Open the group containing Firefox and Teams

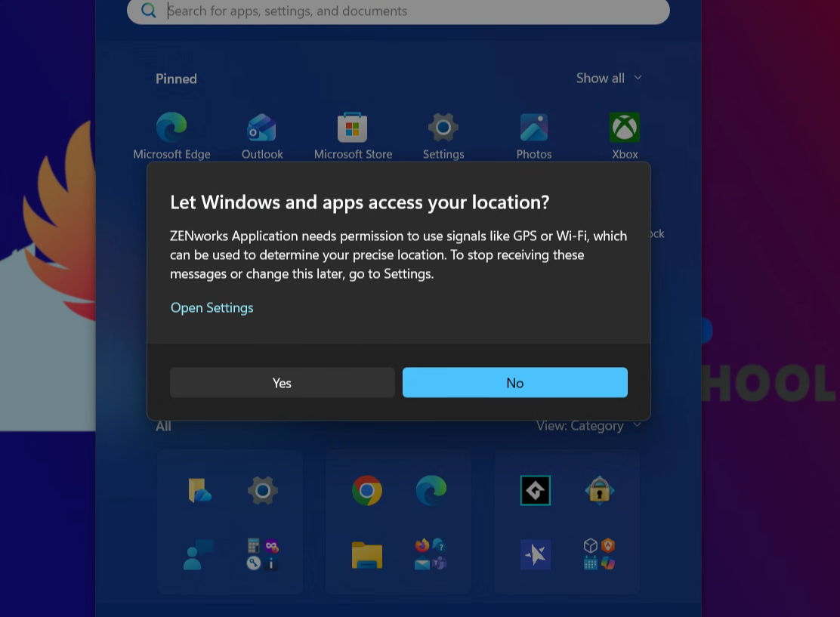click(431, 554)
